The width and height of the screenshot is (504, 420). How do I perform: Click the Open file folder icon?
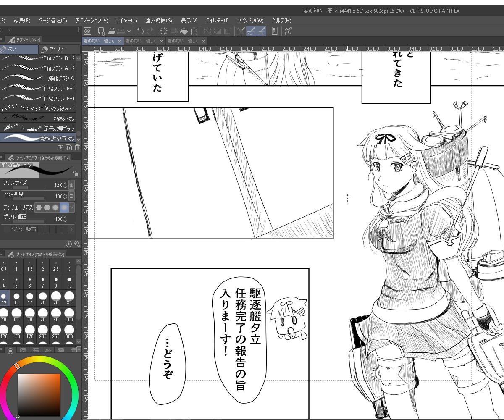[x=111, y=31]
